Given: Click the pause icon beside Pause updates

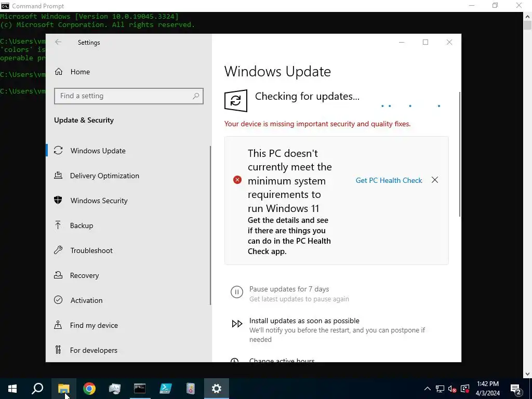Looking at the screenshot, I should point(237,292).
